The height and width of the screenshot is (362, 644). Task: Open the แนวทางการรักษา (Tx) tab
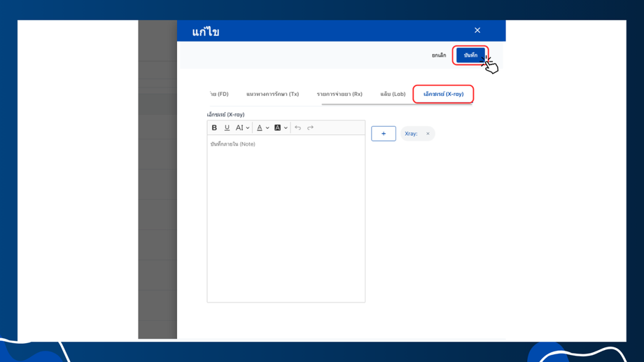click(x=272, y=94)
